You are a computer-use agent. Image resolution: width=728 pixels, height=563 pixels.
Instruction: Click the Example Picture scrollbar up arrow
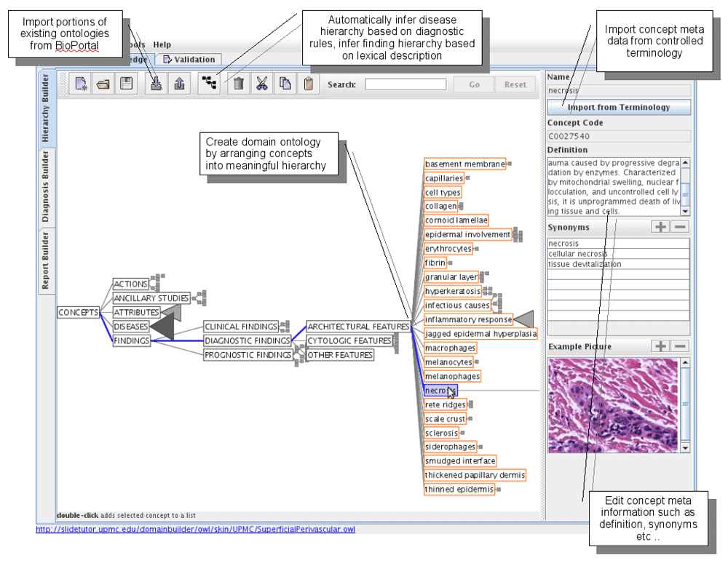[685, 362]
